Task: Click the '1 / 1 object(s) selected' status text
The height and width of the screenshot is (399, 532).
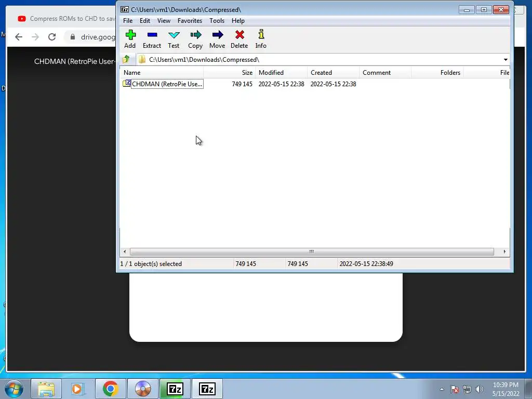Action: click(x=151, y=264)
